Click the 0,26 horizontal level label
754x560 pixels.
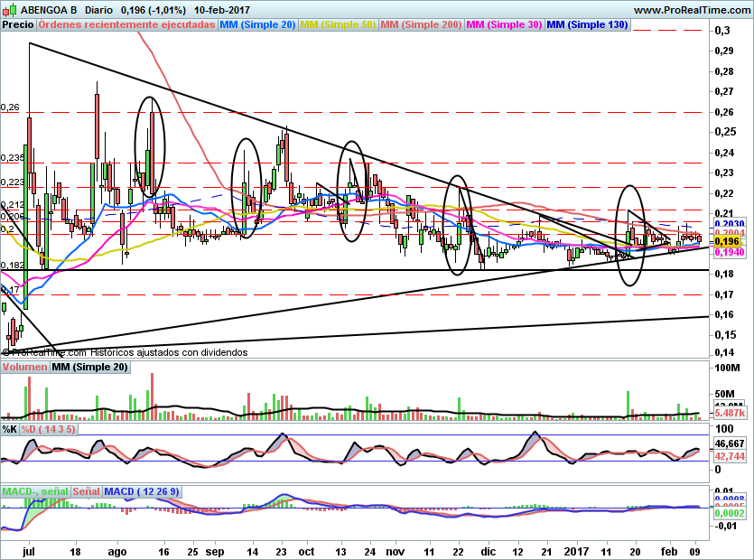click(x=10, y=107)
